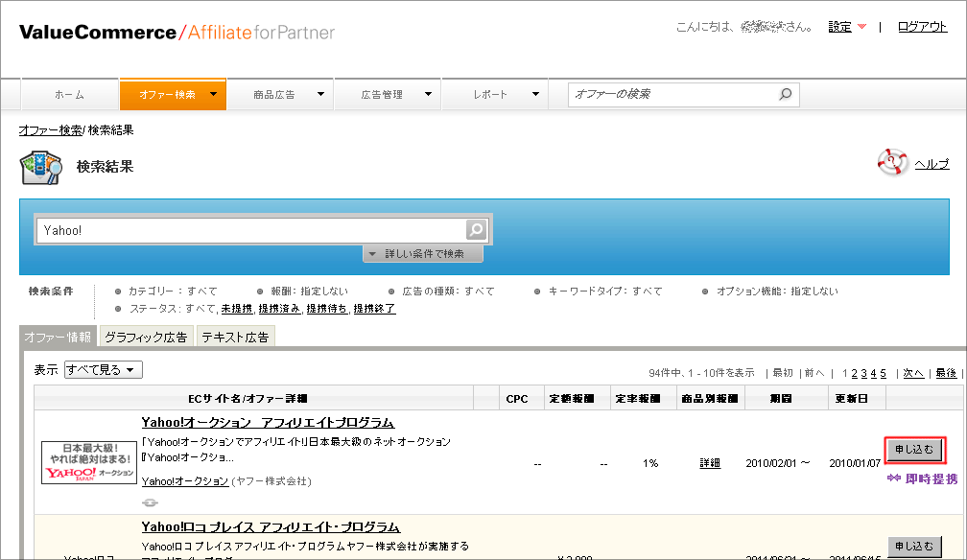Click the ログアウト link
Viewport: 967px width, 560px height.
tap(922, 27)
